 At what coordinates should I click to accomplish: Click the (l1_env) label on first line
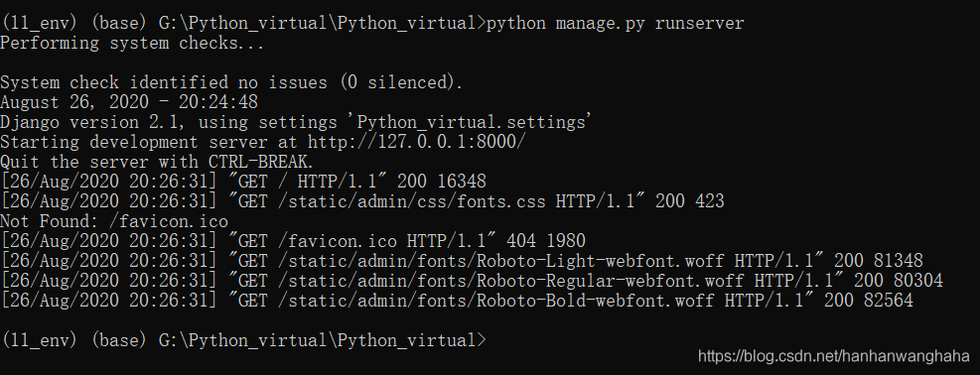point(39,24)
